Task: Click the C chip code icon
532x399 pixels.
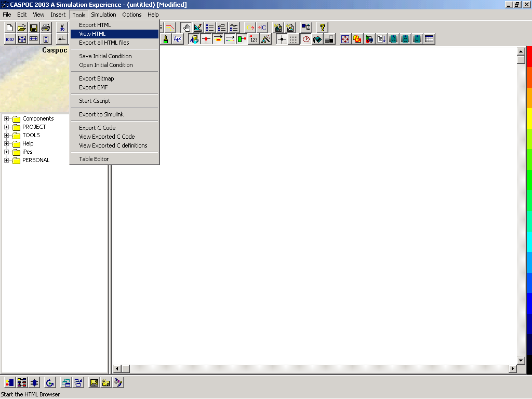Action: (x=405, y=39)
